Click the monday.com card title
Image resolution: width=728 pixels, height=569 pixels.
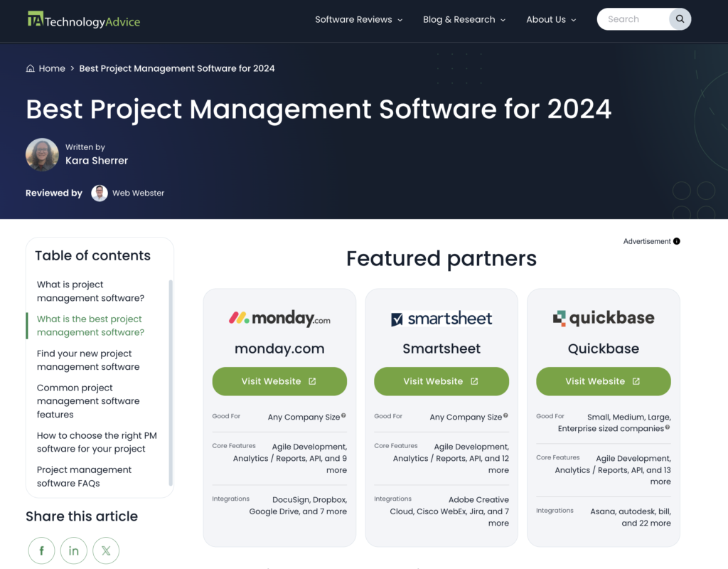tap(279, 349)
